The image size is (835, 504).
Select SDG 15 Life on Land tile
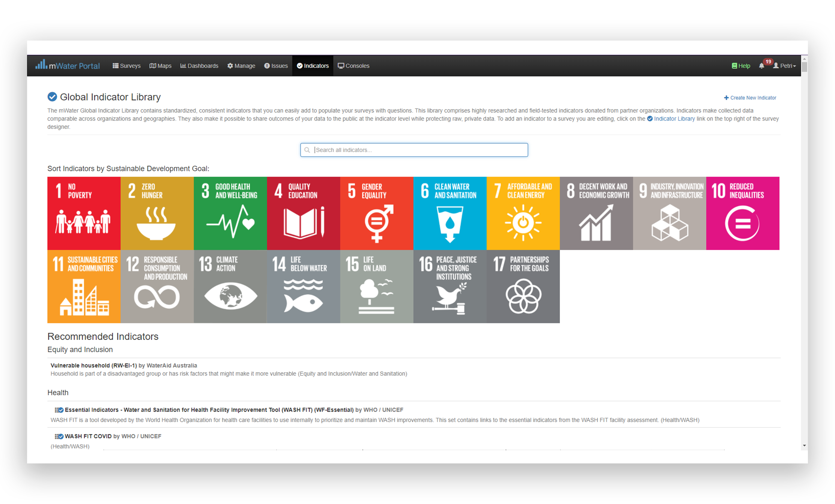377,287
